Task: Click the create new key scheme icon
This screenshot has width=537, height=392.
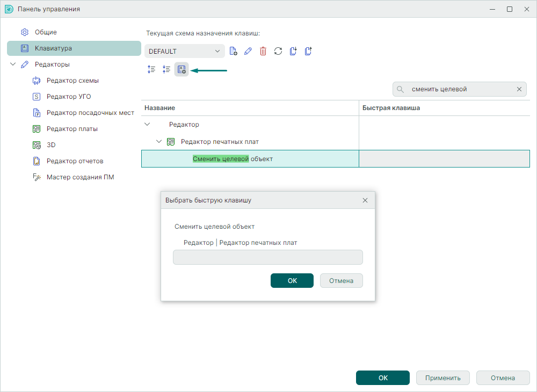Action: [x=233, y=51]
